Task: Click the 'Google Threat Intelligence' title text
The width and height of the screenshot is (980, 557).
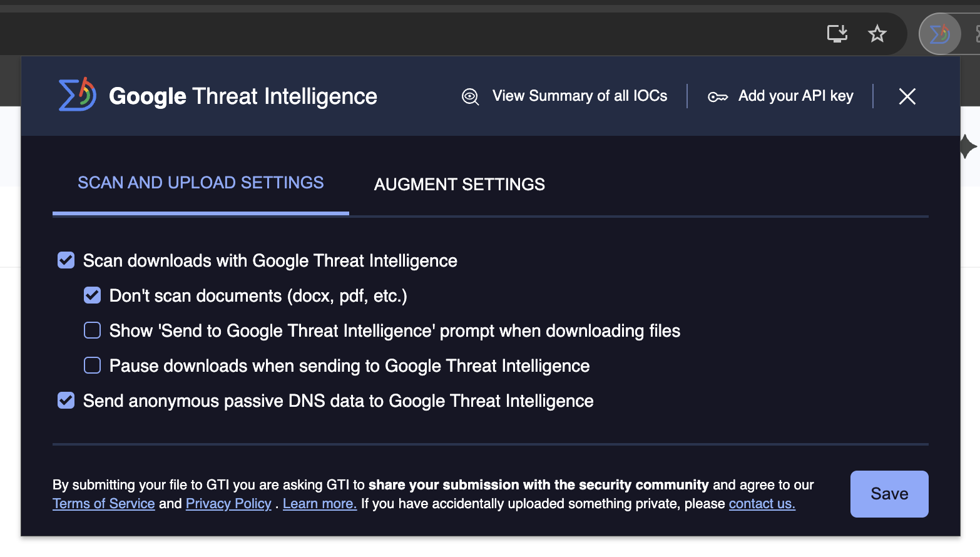Action: (x=243, y=96)
